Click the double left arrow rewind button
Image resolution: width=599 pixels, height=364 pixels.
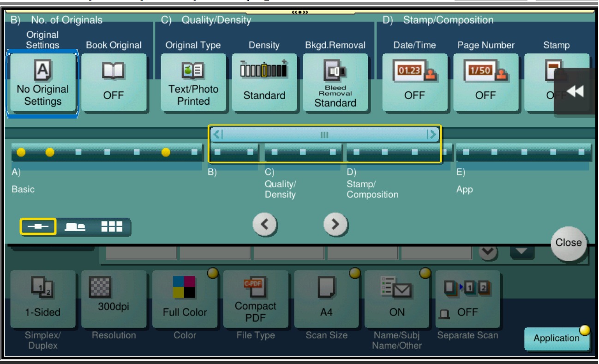coord(575,91)
